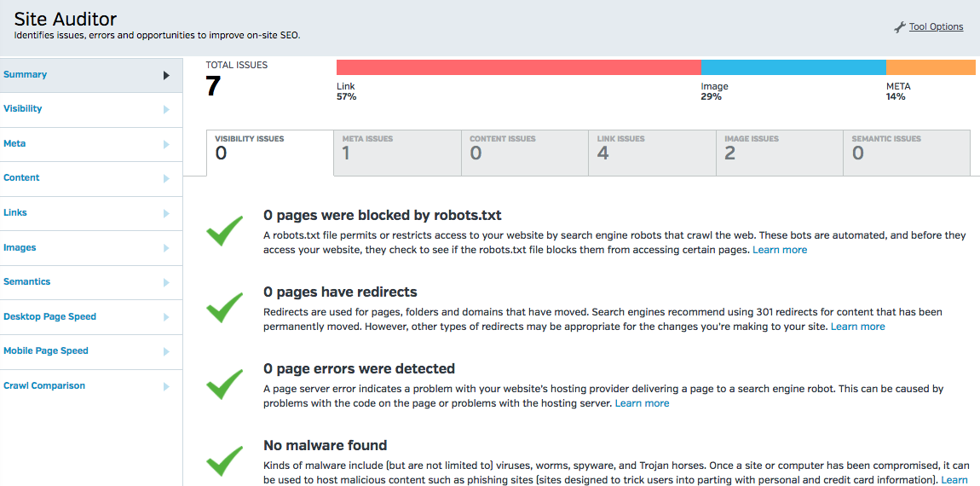Expand the arrow next to Semantics
980x486 pixels.
click(x=166, y=283)
